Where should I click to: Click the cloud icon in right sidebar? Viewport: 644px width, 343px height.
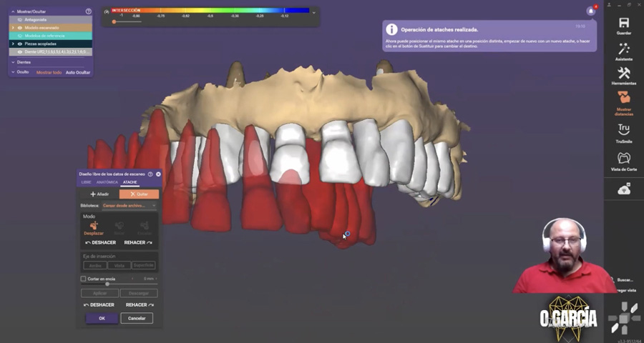pos(623,189)
